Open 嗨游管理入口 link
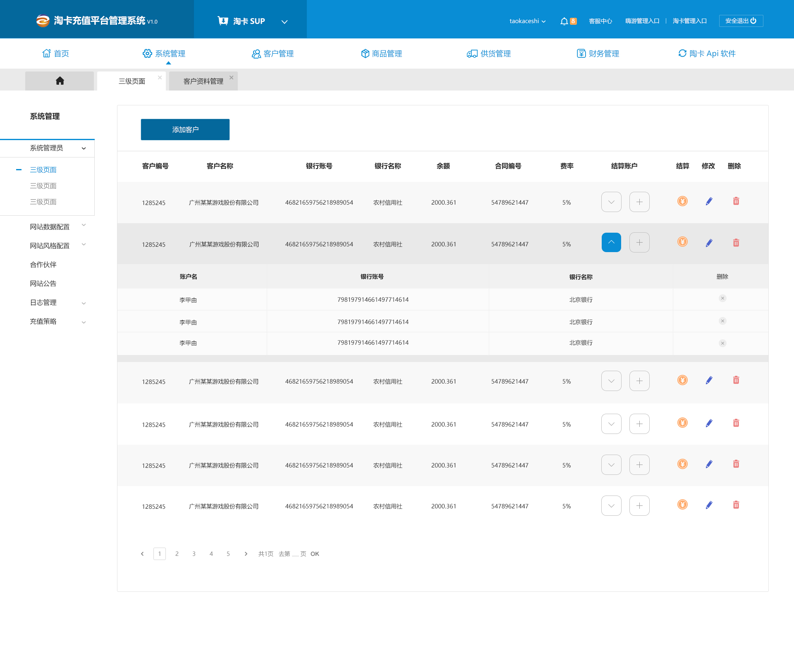Screen dimensions: 794x672 pyautogui.click(x=642, y=21)
